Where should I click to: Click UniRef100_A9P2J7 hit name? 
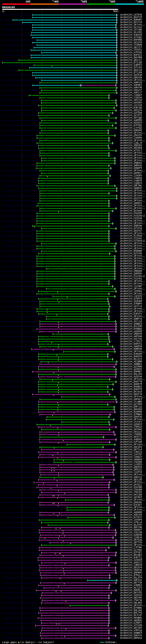[131, 93]
